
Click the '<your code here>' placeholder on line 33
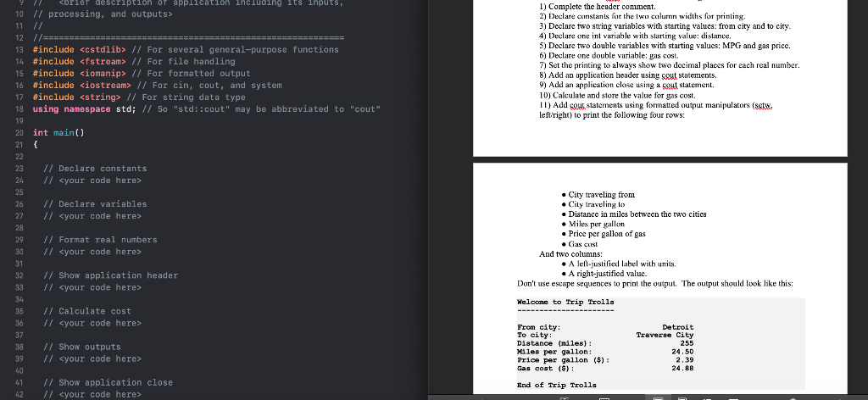pos(100,287)
